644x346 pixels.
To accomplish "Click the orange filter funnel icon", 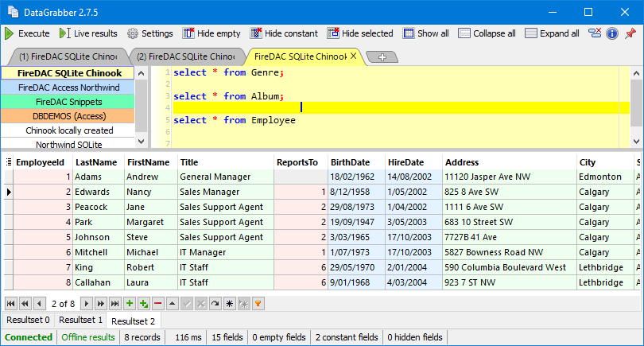I will (x=258, y=303).
